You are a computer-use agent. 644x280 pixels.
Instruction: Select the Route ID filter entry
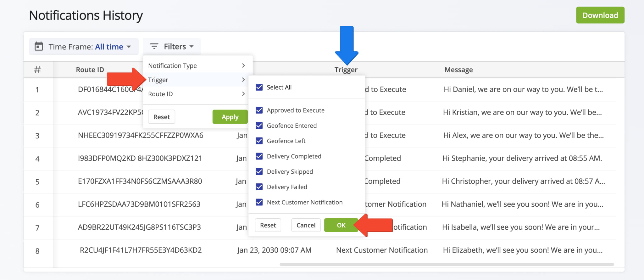160,94
